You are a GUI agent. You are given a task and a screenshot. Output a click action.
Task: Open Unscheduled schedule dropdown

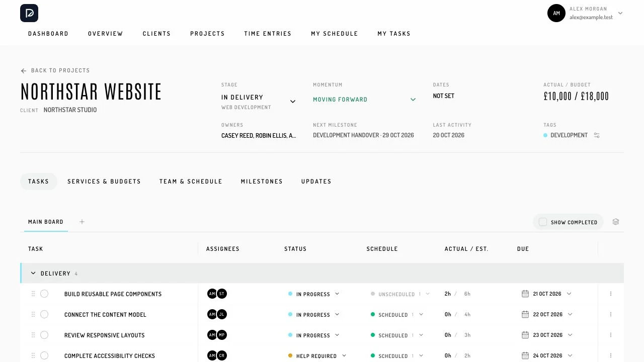[x=400, y=294]
